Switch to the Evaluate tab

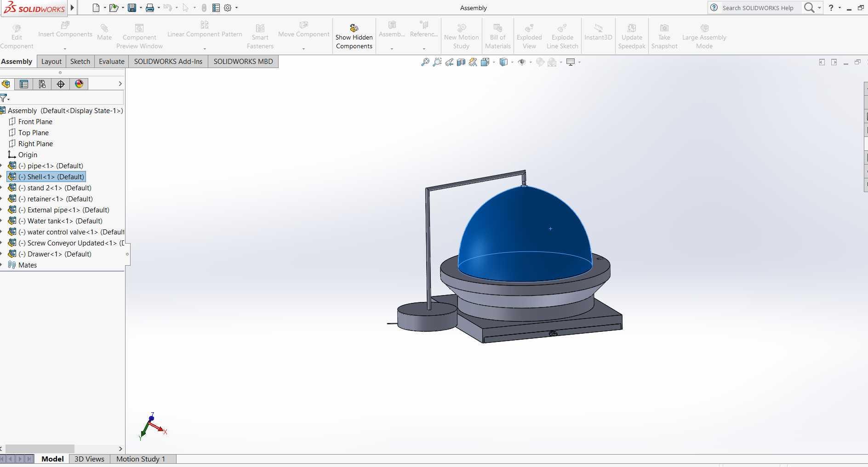coord(112,62)
